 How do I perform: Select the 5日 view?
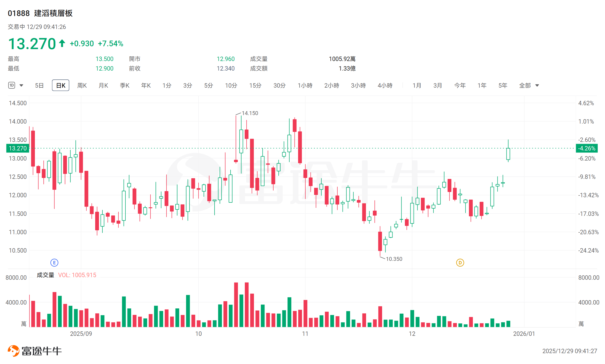(39, 85)
